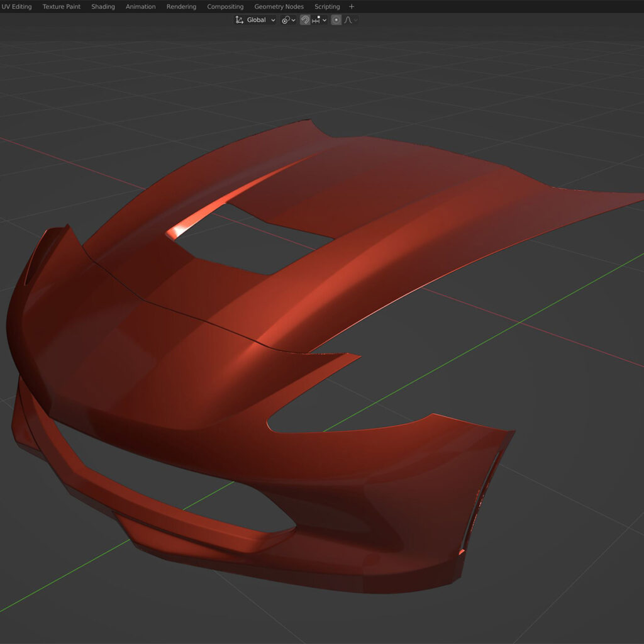Image resolution: width=644 pixels, height=644 pixels.
Task: Open the Scripting workspace tab
Action: click(x=327, y=7)
